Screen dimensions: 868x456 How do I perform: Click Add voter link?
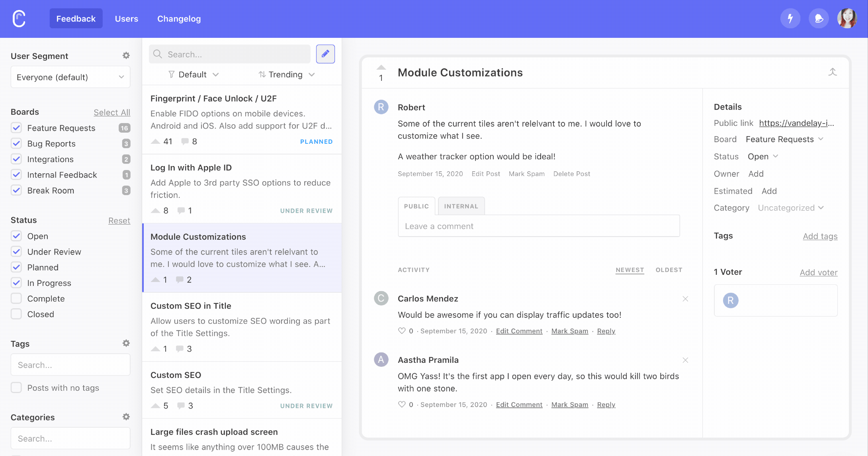click(819, 272)
